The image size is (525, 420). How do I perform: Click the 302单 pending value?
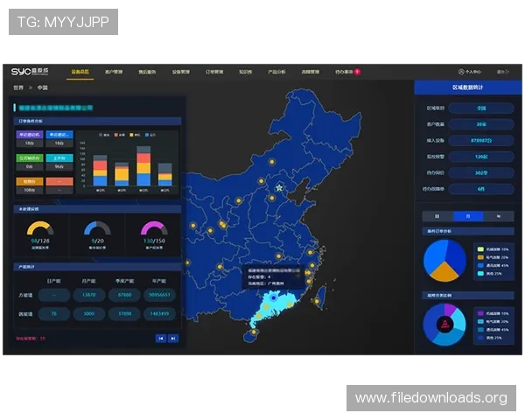pos(481,173)
